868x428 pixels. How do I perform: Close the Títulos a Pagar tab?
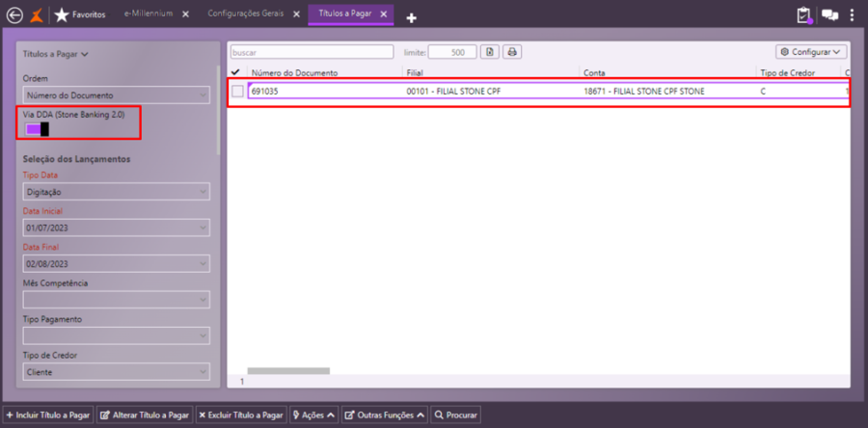(383, 13)
